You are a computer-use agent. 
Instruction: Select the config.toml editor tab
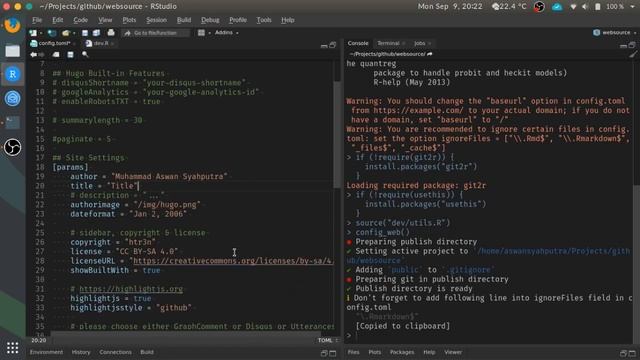53,43
